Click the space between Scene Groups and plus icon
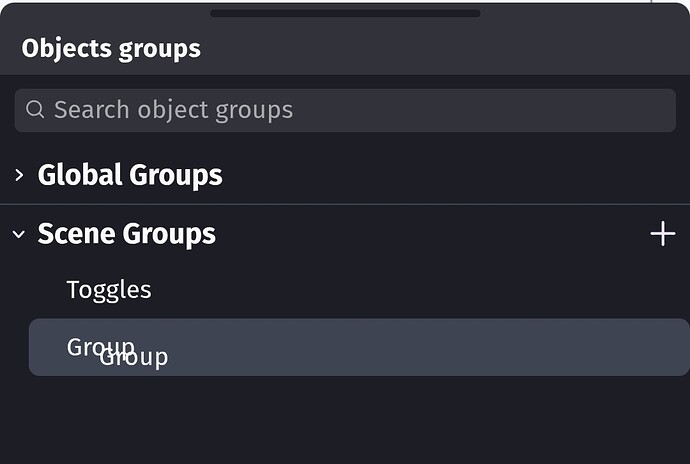 point(430,234)
